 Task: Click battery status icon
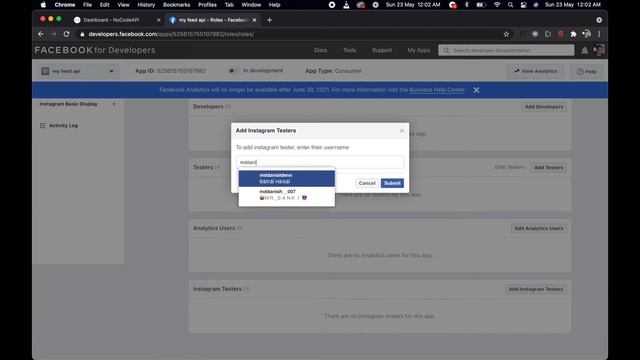(481, 5)
